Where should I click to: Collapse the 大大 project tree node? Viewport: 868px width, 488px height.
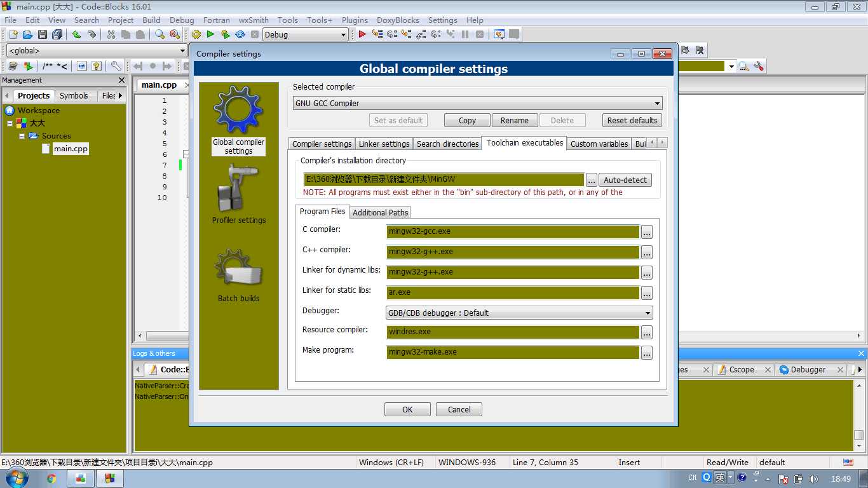[10, 123]
